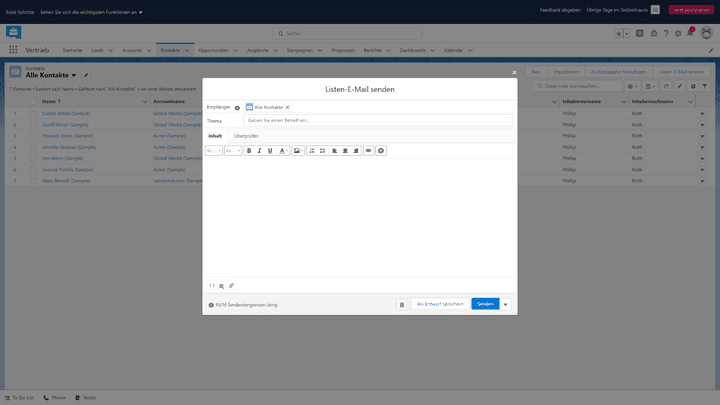The width and height of the screenshot is (720, 405).
Task: Open the insert image menu
Action: 298,151
